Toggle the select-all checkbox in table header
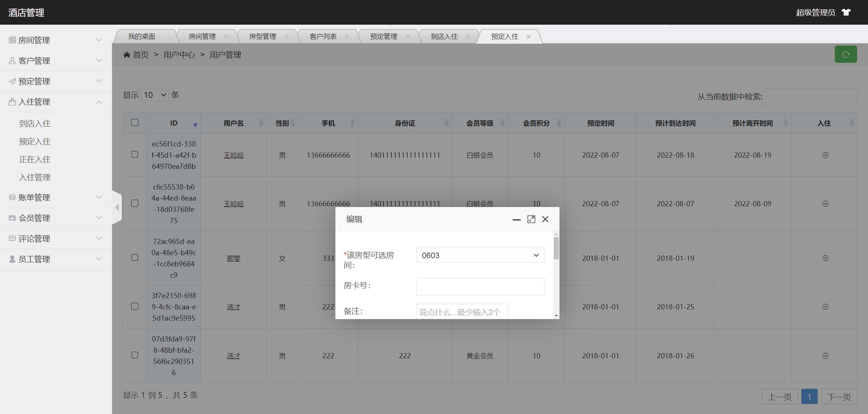The image size is (868, 414). [135, 123]
